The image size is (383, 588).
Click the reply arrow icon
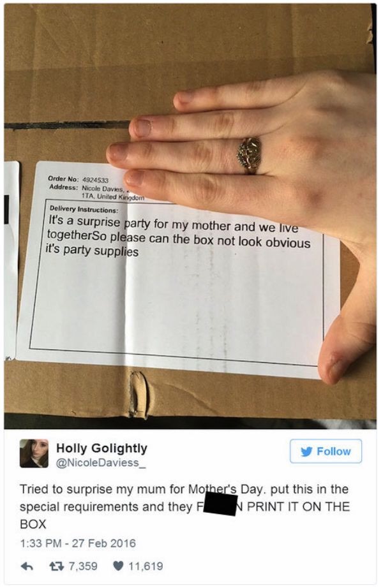click(x=27, y=566)
